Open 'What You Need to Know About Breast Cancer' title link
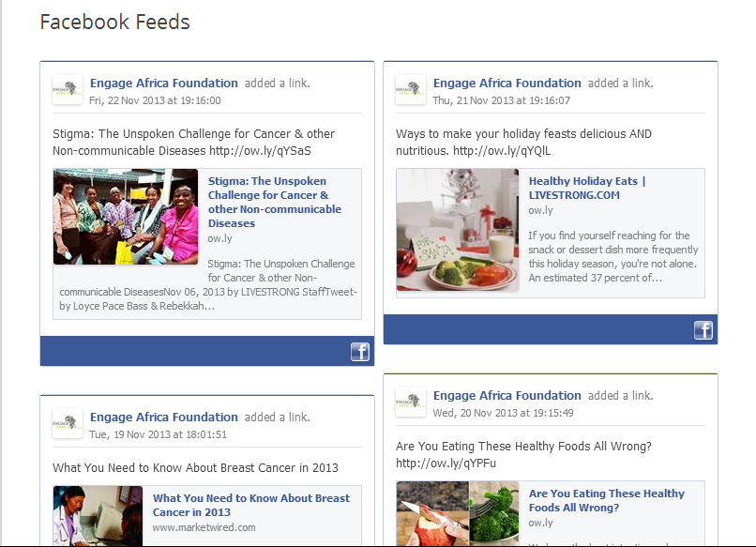756x547 pixels. pos(250,505)
